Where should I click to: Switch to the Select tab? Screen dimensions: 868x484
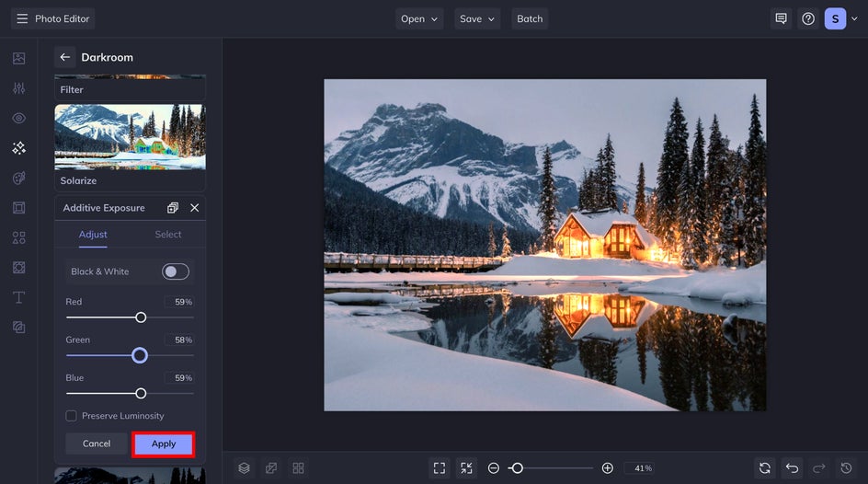tap(167, 235)
